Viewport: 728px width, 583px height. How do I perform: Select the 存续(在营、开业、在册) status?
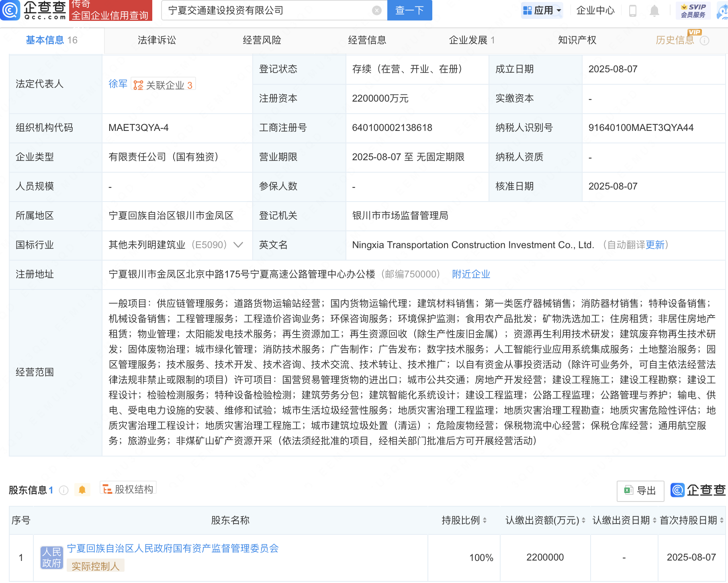click(409, 69)
